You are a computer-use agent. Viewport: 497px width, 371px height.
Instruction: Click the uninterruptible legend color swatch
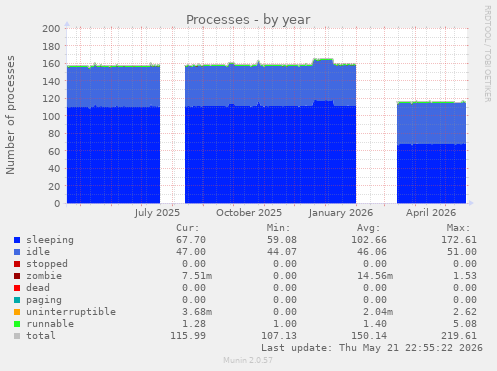17,312
